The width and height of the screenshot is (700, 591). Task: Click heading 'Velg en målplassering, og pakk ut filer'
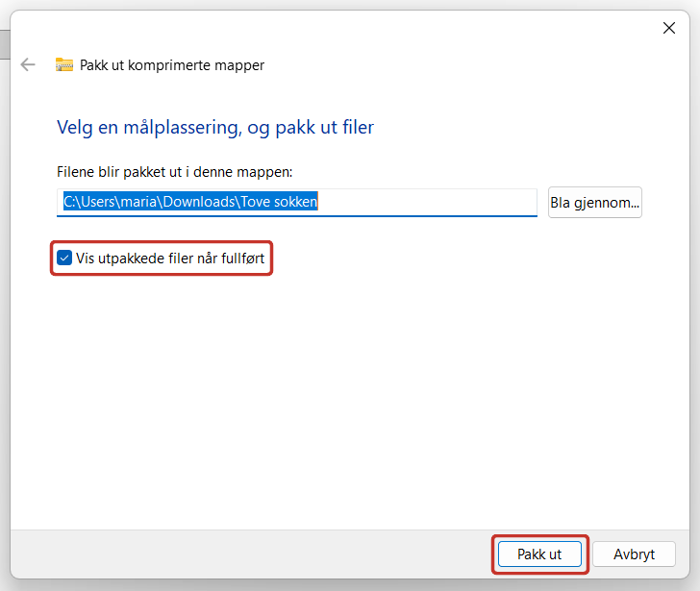[x=215, y=128]
